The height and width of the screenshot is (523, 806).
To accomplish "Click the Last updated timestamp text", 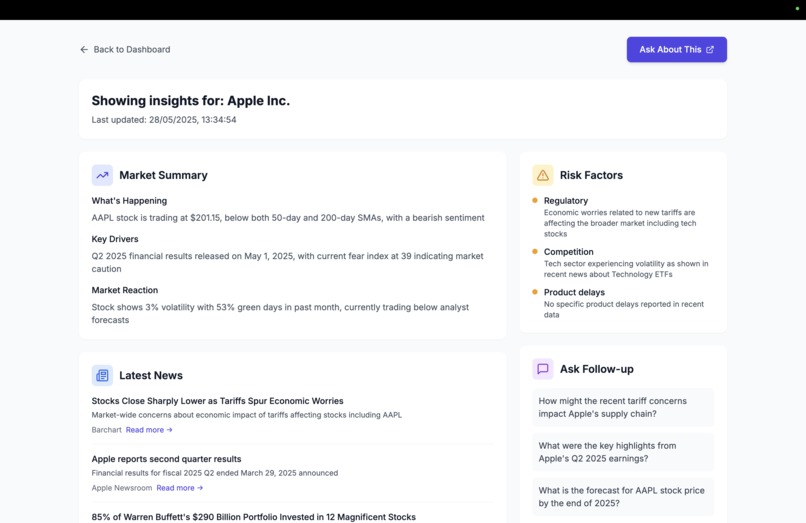I will click(x=164, y=120).
